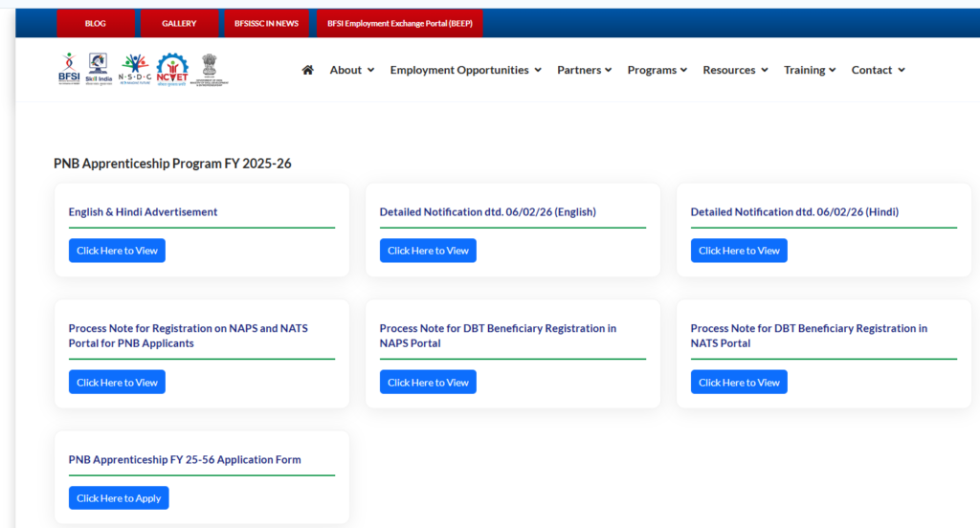980x528 pixels.
Task: Open the Programs dropdown menu
Action: pyautogui.click(x=657, y=70)
